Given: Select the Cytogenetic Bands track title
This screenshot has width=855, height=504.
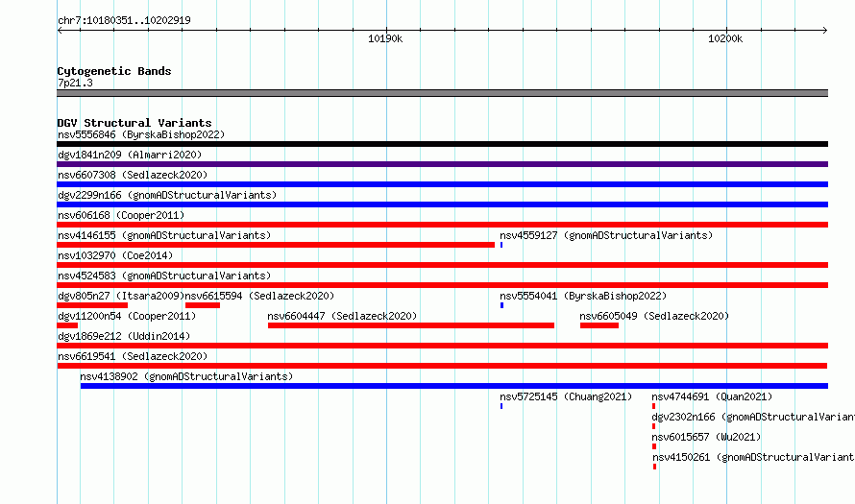Looking at the screenshot, I should (114, 71).
